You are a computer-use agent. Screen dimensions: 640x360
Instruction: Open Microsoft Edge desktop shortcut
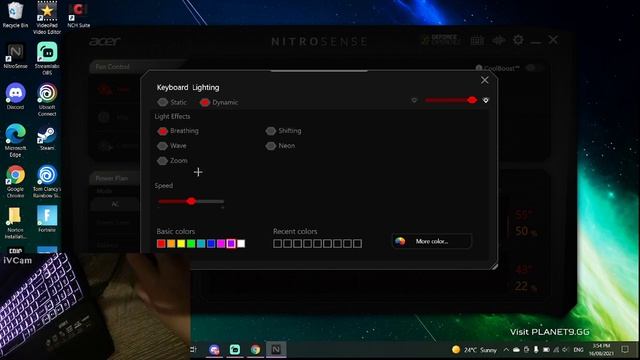(16, 141)
